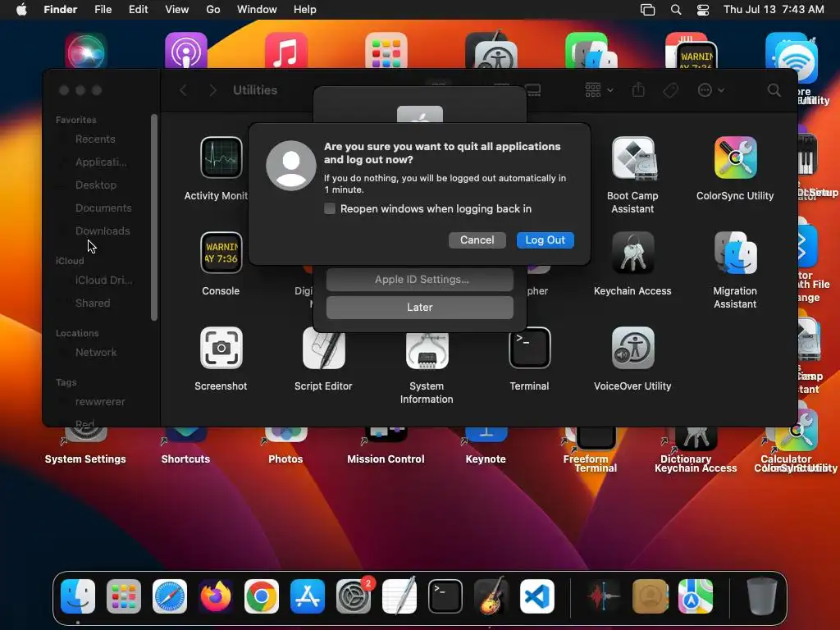
Task: Open Spotlight search in menu bar
Action: [676, 10]
